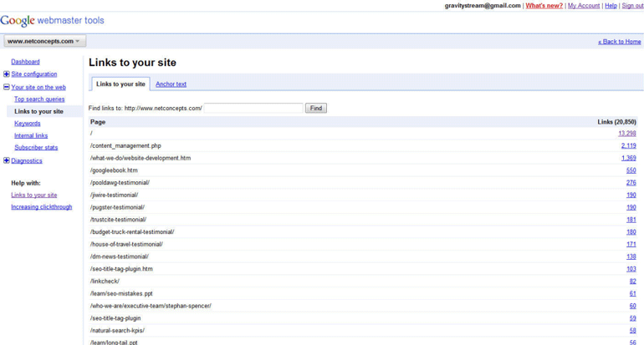Open the 138 links for dm-news-testimonial
The image size is (644, 345).
coord(631,256)
